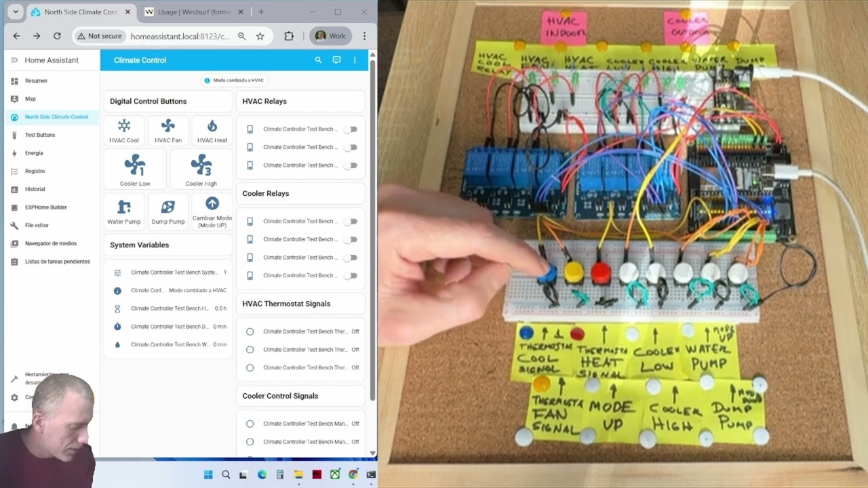Open Energía in the sidebar
868x488 pixels.
click(52, 153)
